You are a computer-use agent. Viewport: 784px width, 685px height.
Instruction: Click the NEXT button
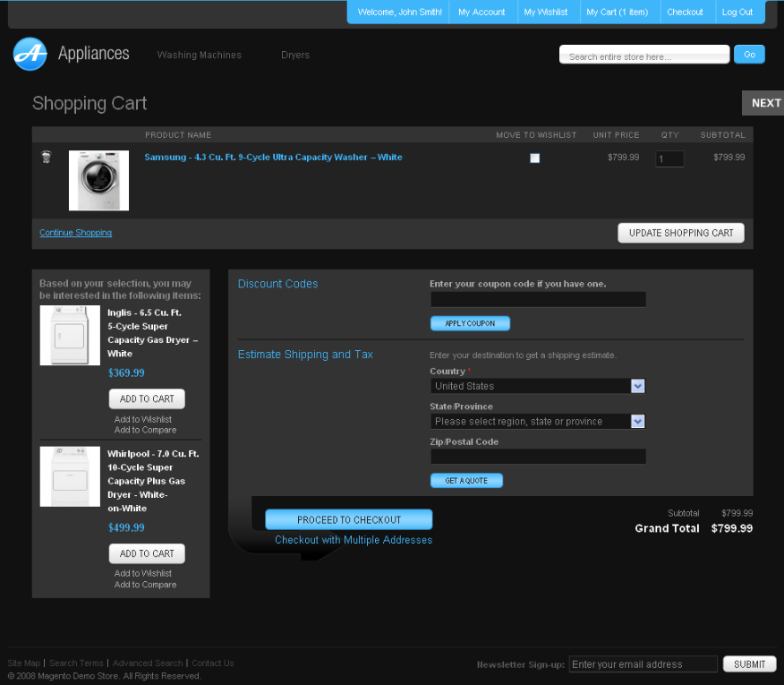click(x=763, y=103)
